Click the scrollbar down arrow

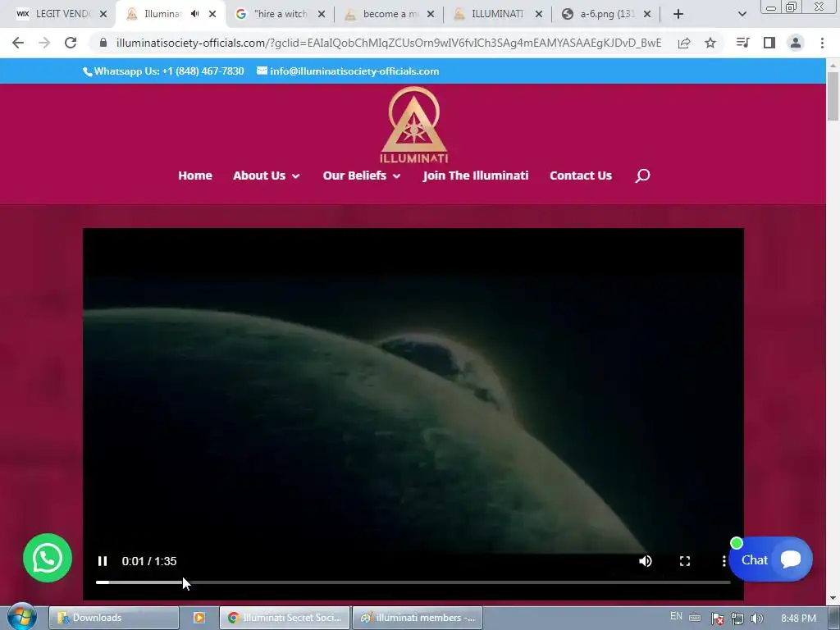(833, 598)
